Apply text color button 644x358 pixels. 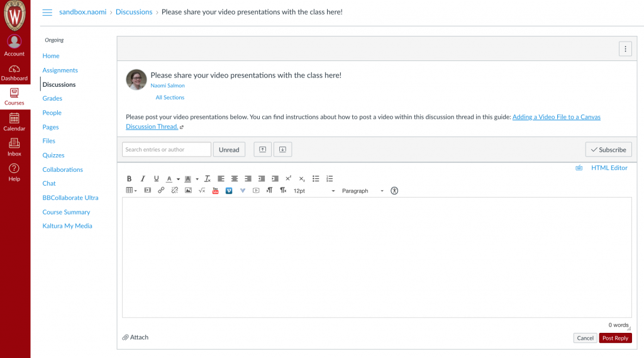point(169,179)
